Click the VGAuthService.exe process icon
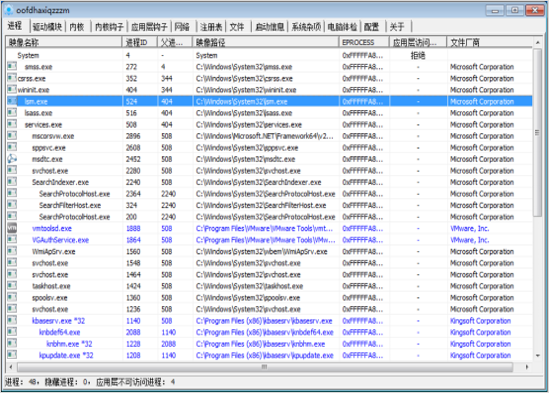This screenshot has width=549, height=393. pos(12,240)
